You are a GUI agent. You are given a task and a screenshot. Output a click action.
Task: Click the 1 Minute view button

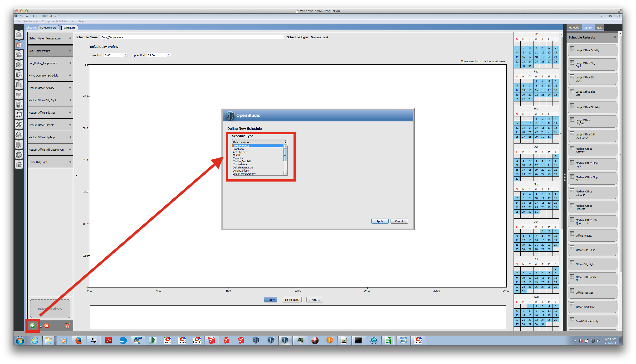point(314,299)
